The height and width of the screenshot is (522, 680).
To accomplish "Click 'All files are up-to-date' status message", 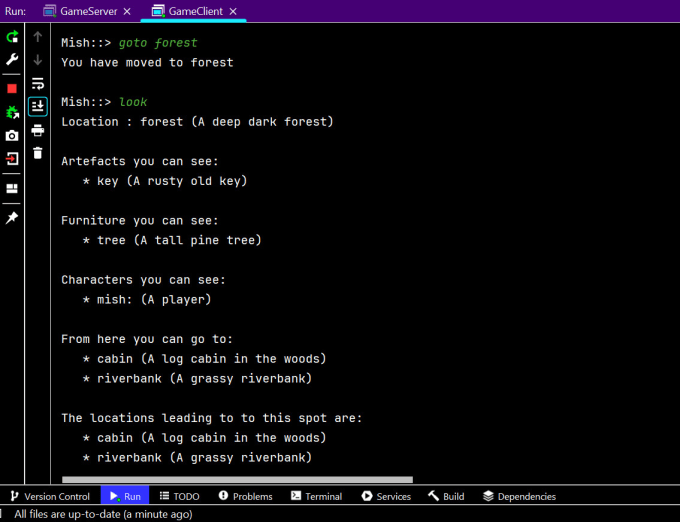I will point(103,515).
